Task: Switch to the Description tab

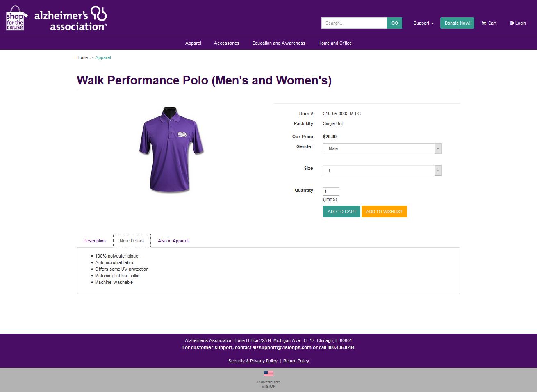Action: (94, 241)
